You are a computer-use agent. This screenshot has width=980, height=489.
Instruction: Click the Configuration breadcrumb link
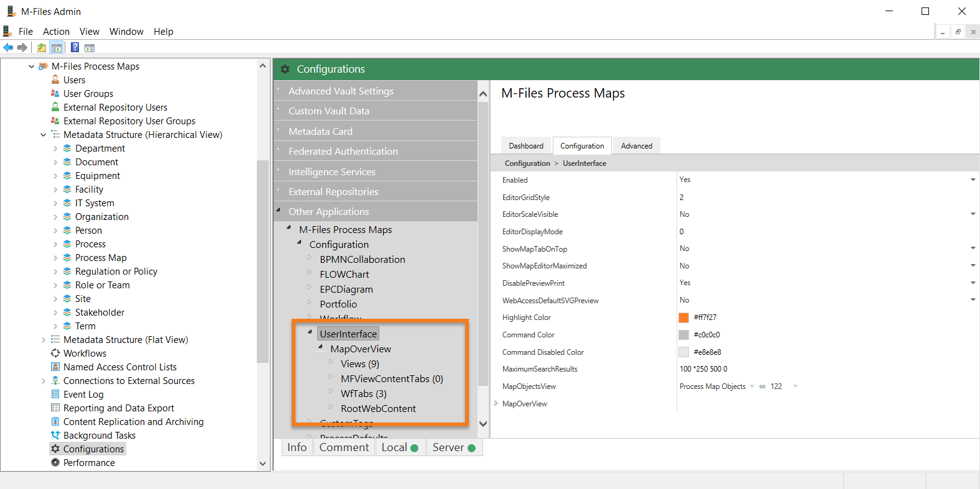click(527, 163)
